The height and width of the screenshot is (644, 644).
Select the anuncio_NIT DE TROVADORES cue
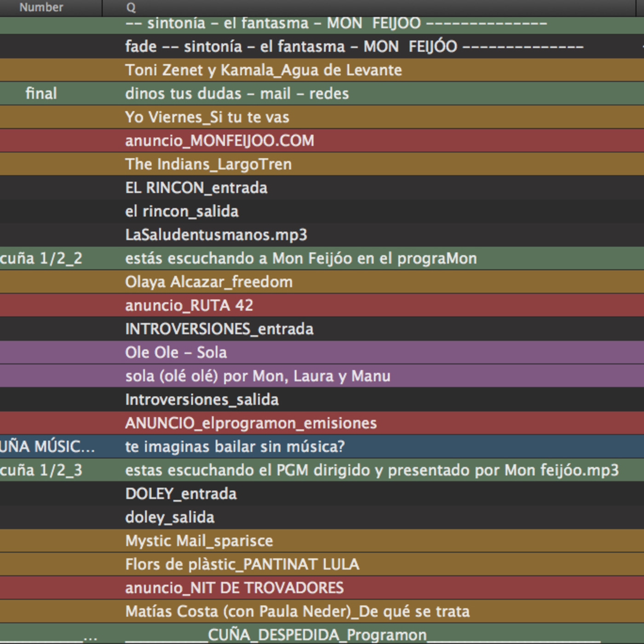coord(234,588)
